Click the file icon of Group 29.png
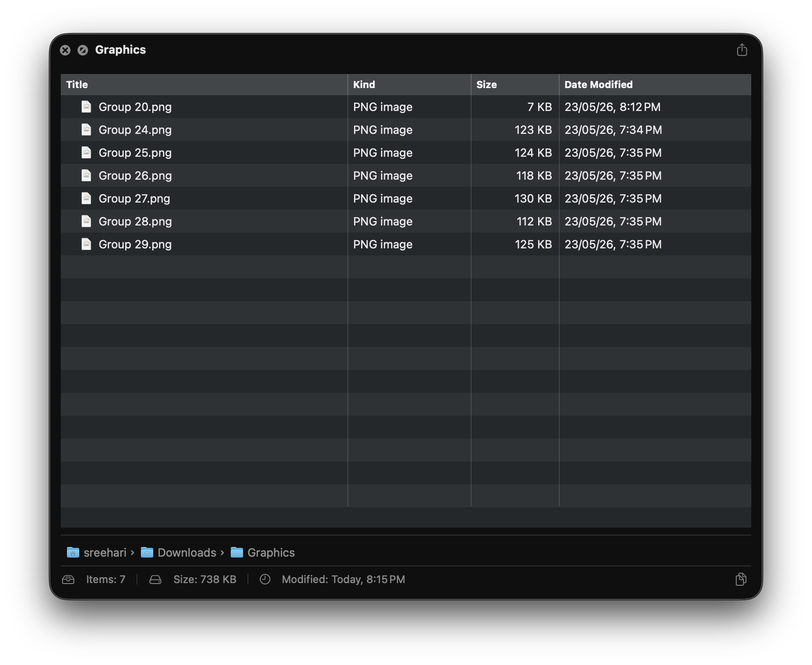The width and height of the screenshot is (812, 665). [x=86, y=244]
